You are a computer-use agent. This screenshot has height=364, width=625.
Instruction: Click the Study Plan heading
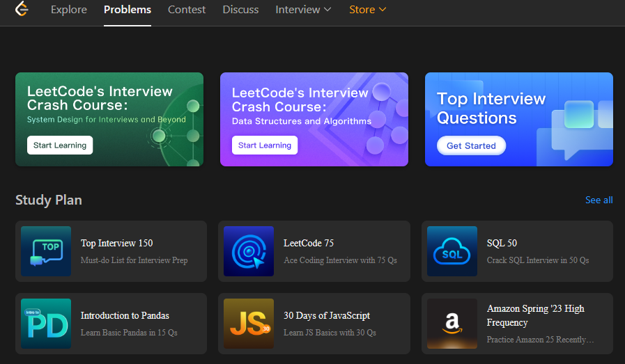click(x=49, y=200)
